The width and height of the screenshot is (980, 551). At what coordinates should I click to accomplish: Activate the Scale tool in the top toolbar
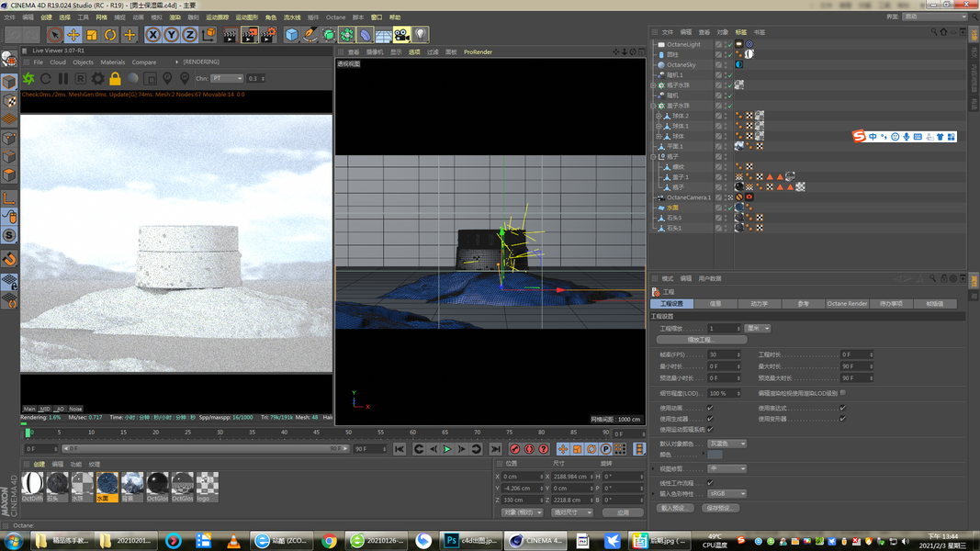point(92,35)
